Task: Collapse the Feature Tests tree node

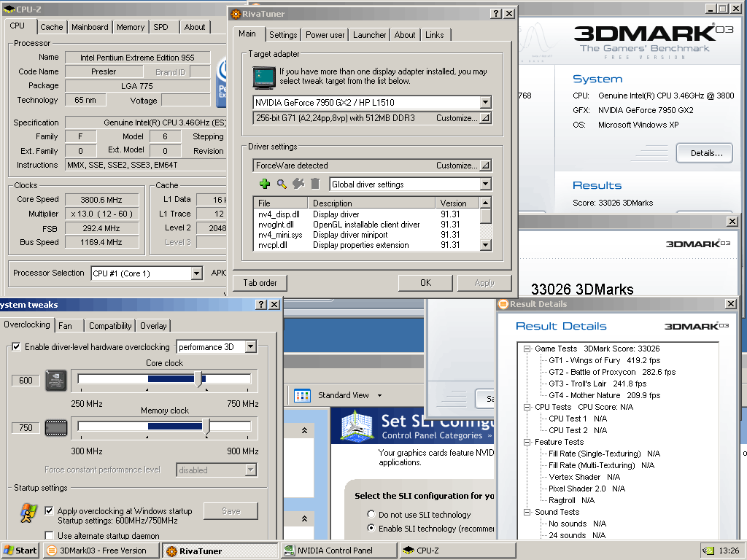Action: tap(527, 442)
